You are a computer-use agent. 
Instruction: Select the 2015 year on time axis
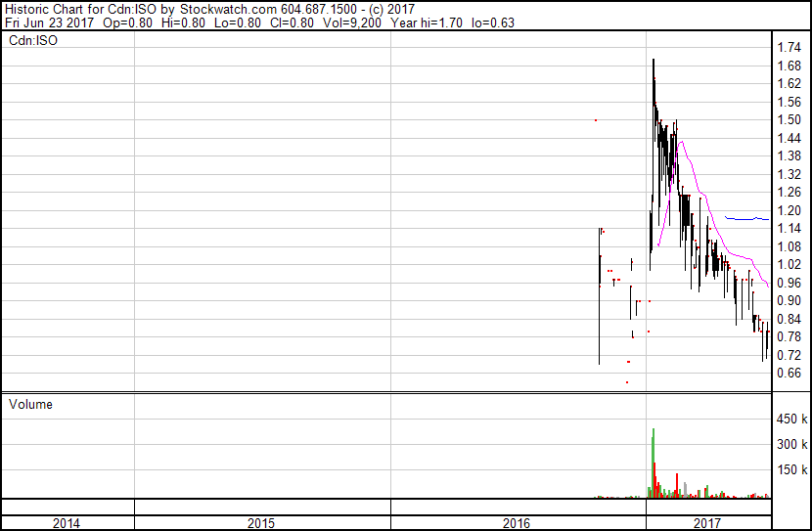[x=261, y=523]
